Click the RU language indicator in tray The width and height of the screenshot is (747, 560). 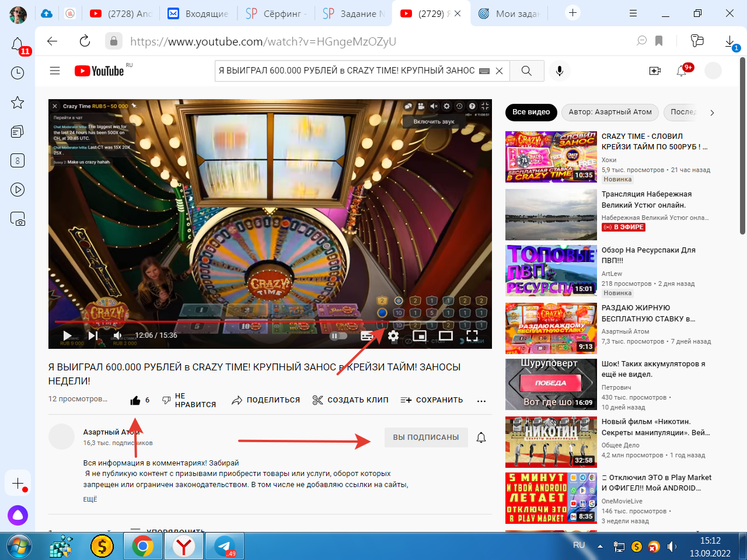coord(579,545)
